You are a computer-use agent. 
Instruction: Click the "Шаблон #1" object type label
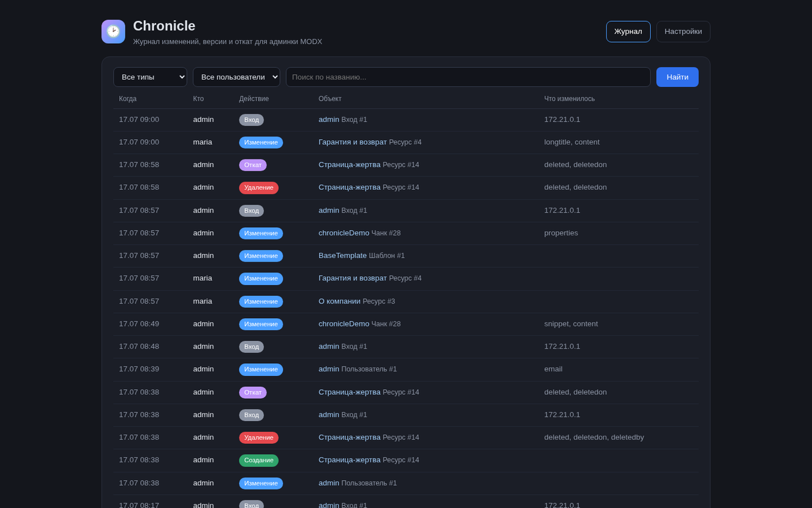(x=387, y=255)
